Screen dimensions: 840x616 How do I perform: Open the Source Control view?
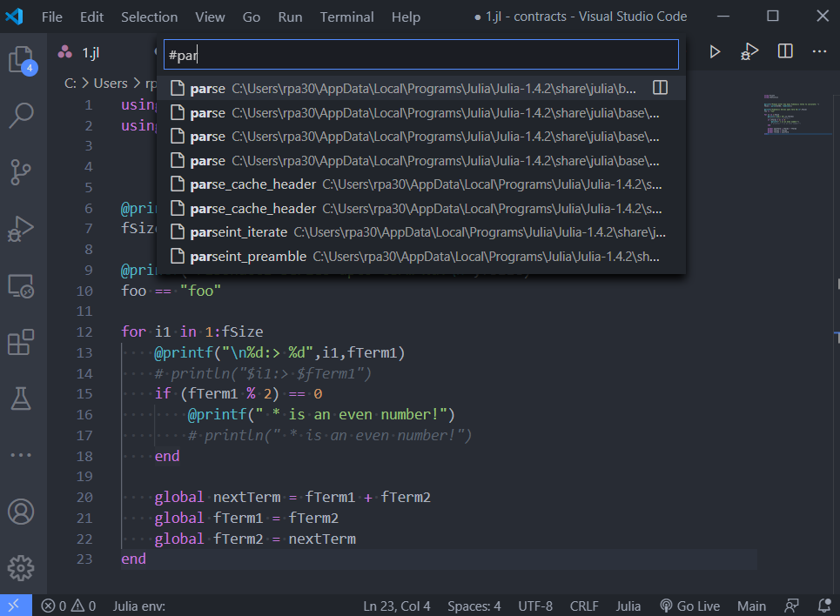[x=21, y=172]
